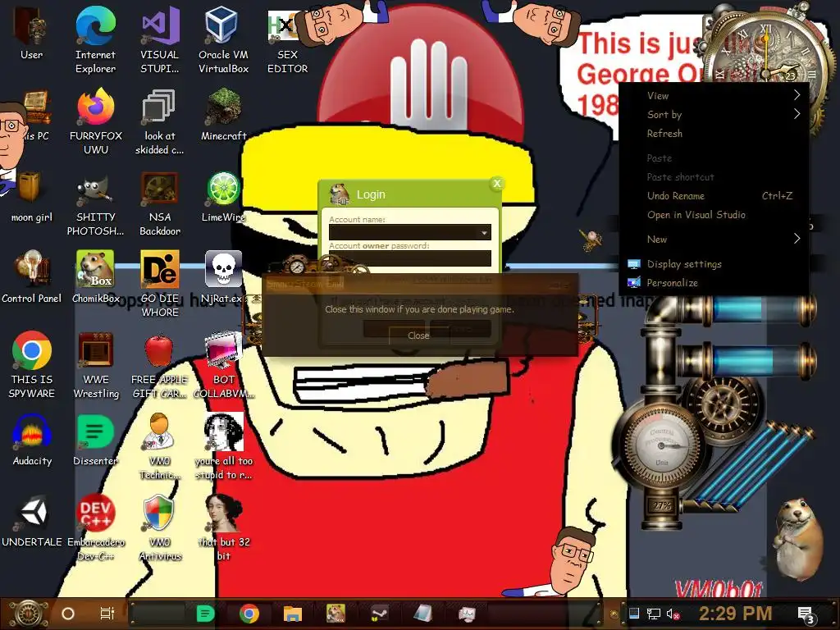
Task: Select the VM0 Technic... desktop icon
Action: tap(160, 445)
